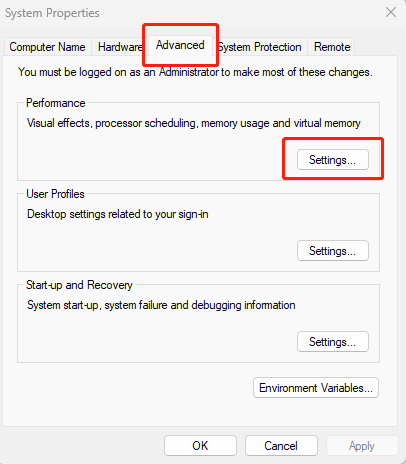Click the Performance group label
The image size is (406, 464).
pyautogui.click(x=56, y=103)
